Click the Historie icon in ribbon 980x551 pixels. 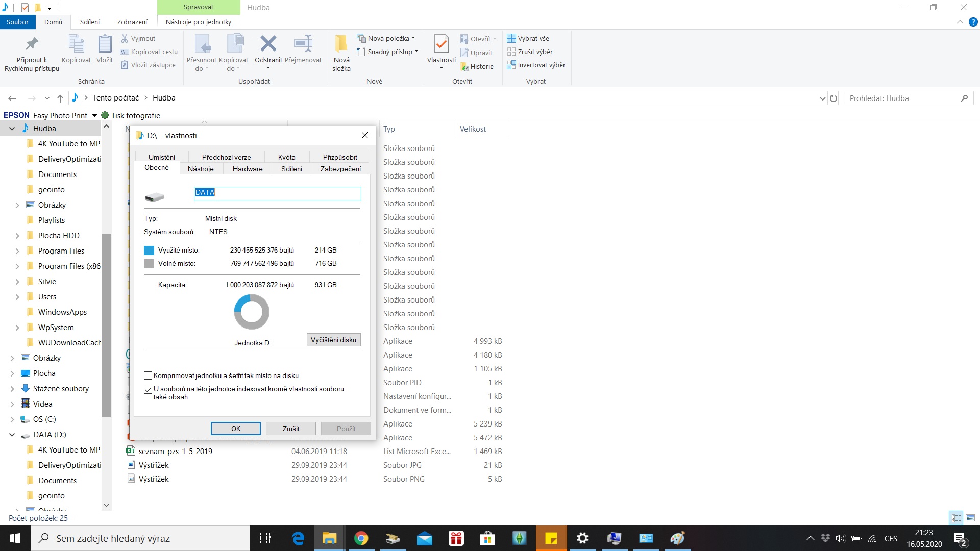(x=464, y=67)
